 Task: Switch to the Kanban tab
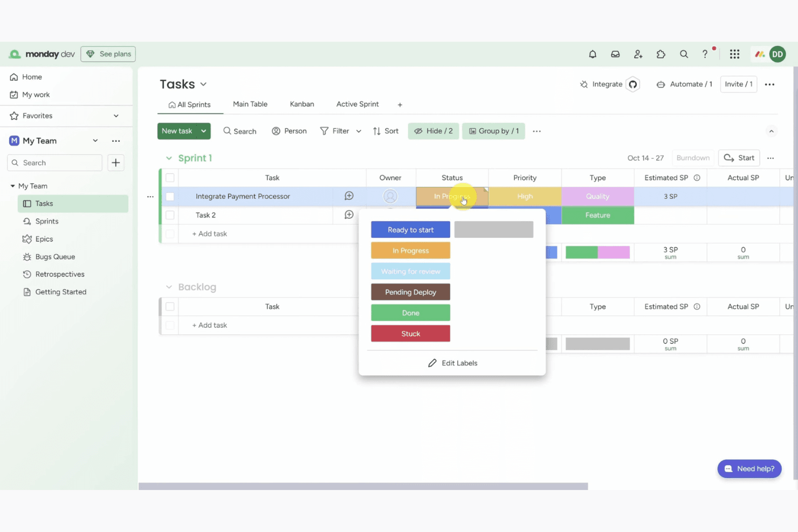point(302,104)
